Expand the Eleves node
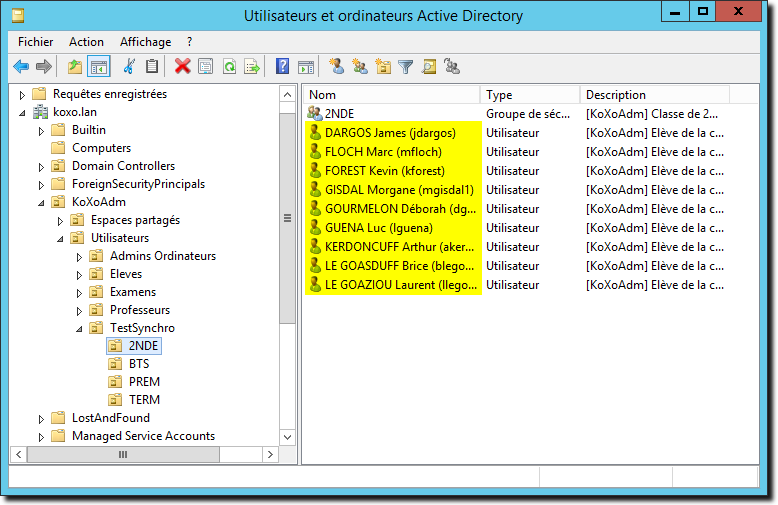Image resolution: width=778 pixels, height=505 pixels. point(79,275)
